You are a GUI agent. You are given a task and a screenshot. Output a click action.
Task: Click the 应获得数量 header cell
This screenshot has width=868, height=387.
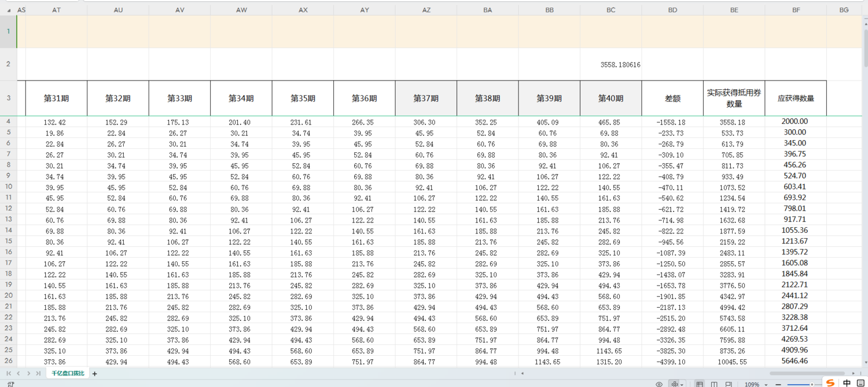(796, 98)
